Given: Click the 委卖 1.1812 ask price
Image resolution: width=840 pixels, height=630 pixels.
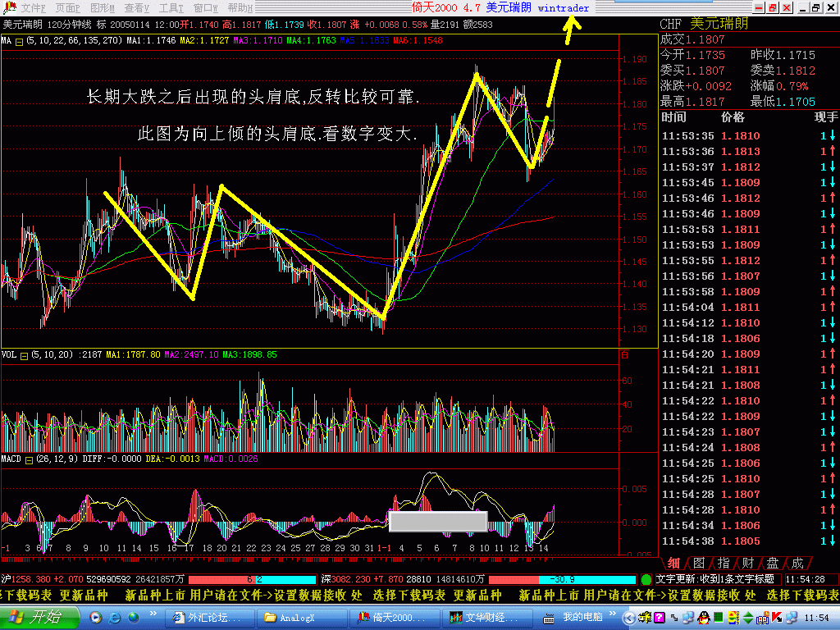Looking at the screenshot, I should [783, 71].
